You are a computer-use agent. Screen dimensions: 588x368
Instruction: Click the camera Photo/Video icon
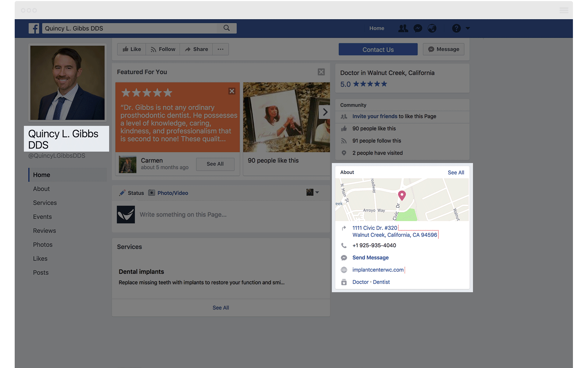click(151, 192)
